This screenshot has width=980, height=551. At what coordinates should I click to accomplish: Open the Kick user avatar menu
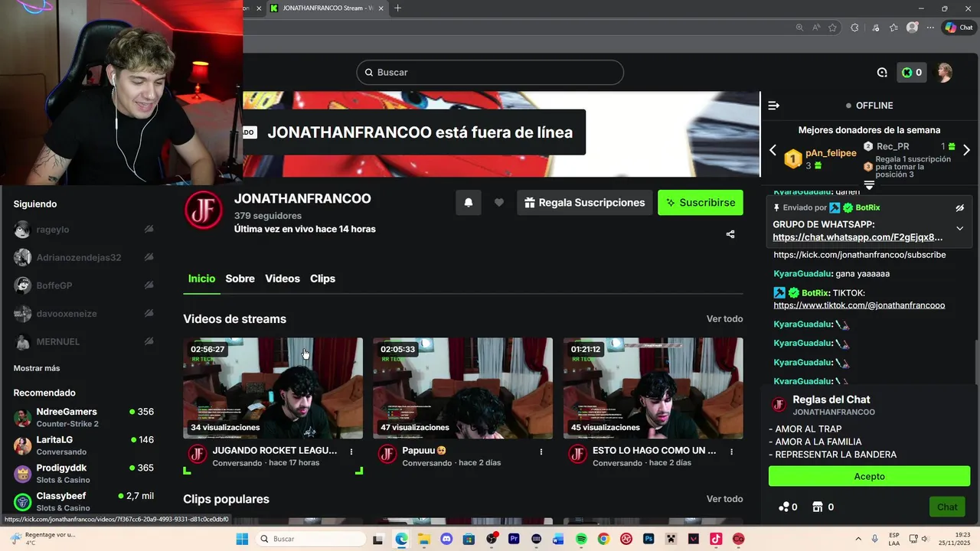point(945,73)
